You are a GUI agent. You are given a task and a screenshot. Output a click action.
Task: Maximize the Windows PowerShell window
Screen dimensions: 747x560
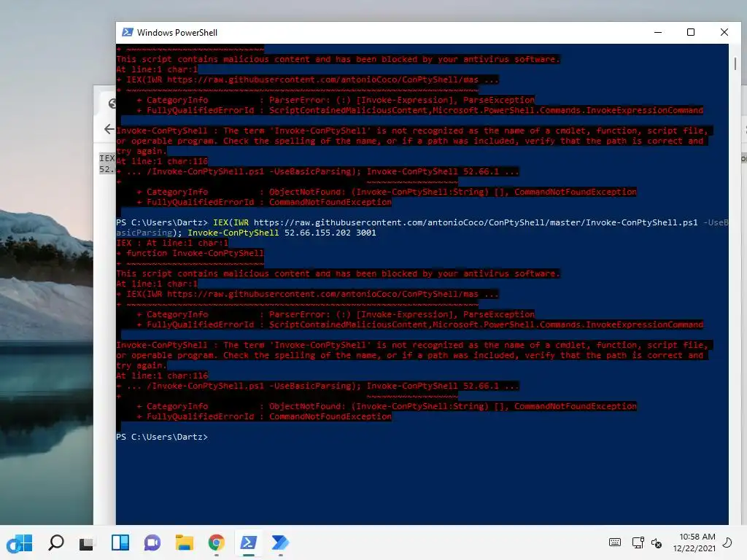(x=691, y=32)
